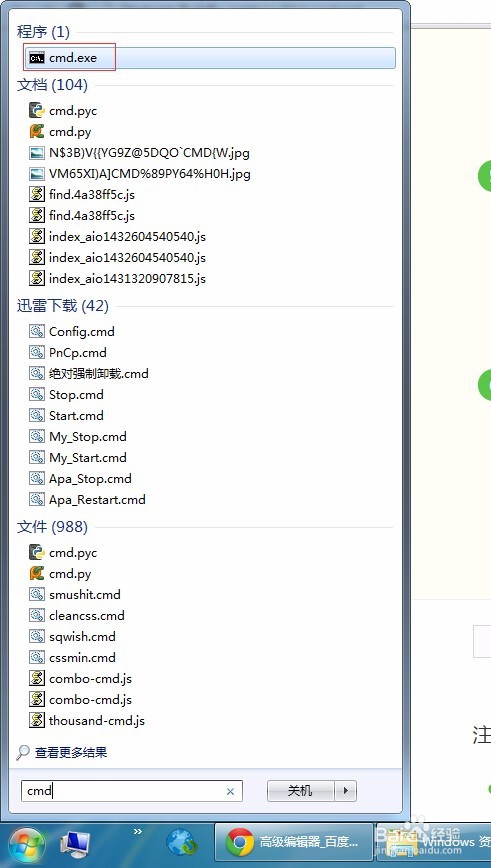
Task: Click the Python icon beside cmd.pyc under 文档
Action: (x=37, y=111)
